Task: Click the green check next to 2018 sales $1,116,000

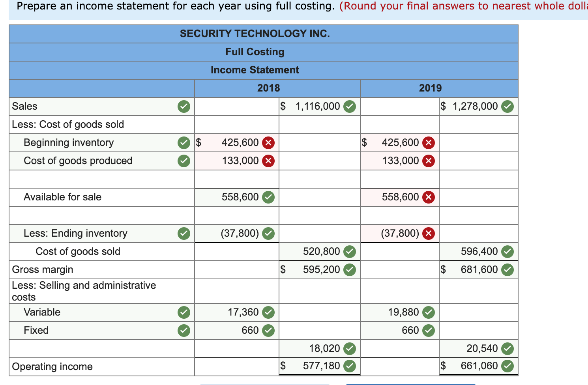Action: [349, 106]
